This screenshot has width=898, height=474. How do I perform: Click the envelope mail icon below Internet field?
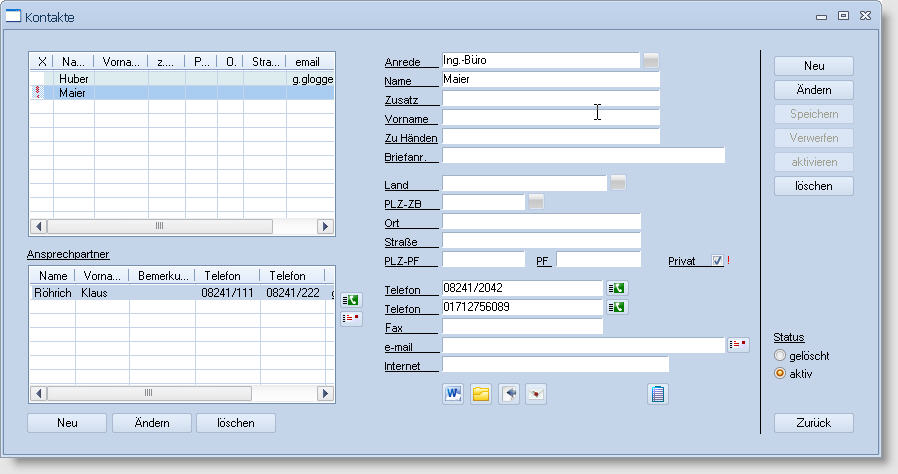(x=537, y=394)
